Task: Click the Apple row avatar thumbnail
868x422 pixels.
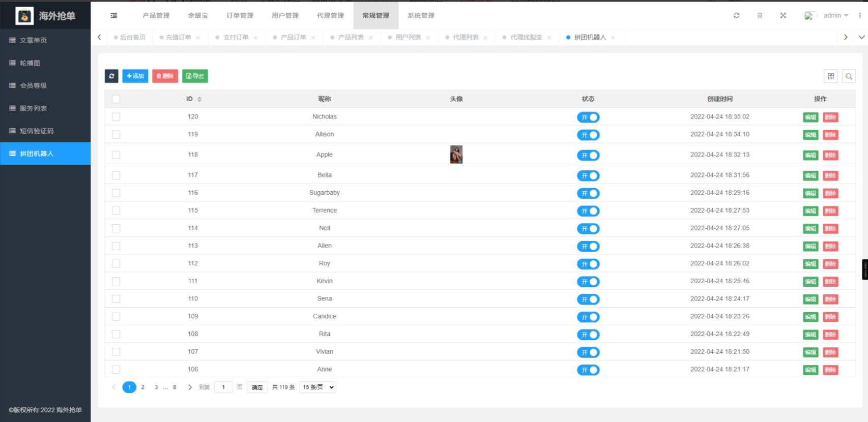Action: (456, 155)
